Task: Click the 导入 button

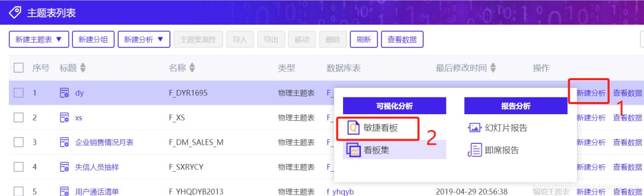Action: point(240,40)
